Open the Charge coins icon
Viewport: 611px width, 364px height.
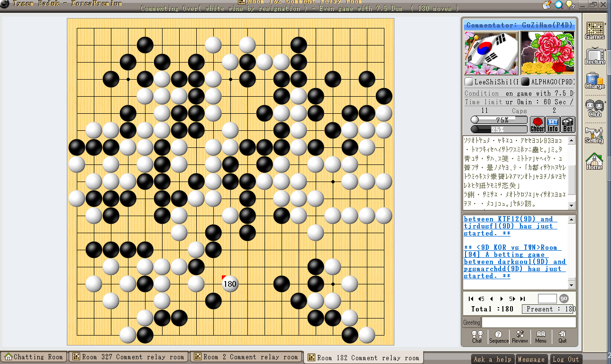(x=595, y=81)
